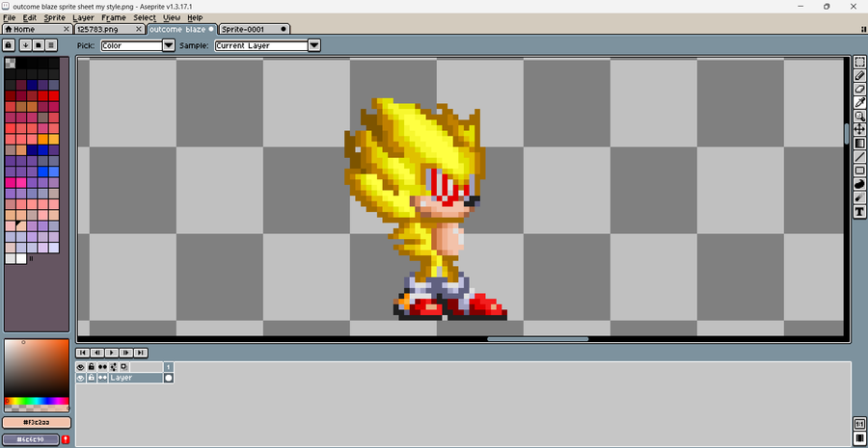Open the Pick dropdown arrow
The height and width of the screenshot is (448, 868).
pyautogui.click(x=169, y=45)
